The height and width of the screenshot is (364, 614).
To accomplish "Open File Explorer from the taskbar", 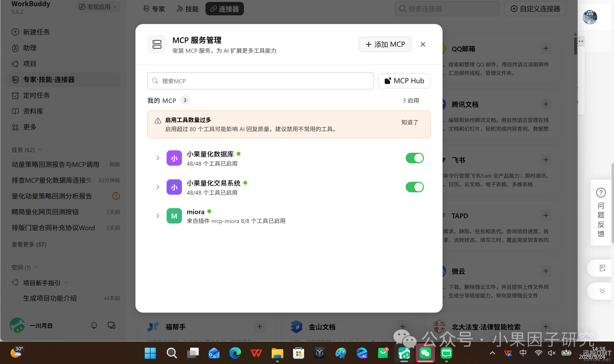I will pos(277,353).
